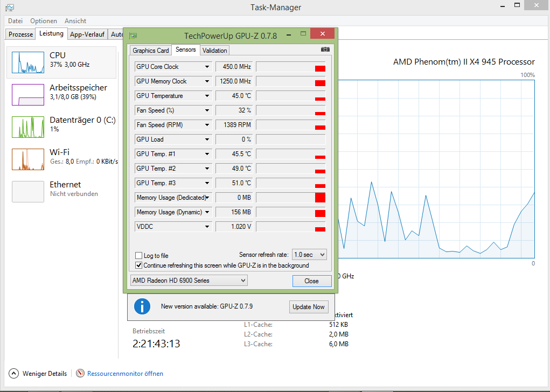Click the blue info icon in update notice
Screen dimensions: 550x392
pyautogui.click(x=142, y=306)
